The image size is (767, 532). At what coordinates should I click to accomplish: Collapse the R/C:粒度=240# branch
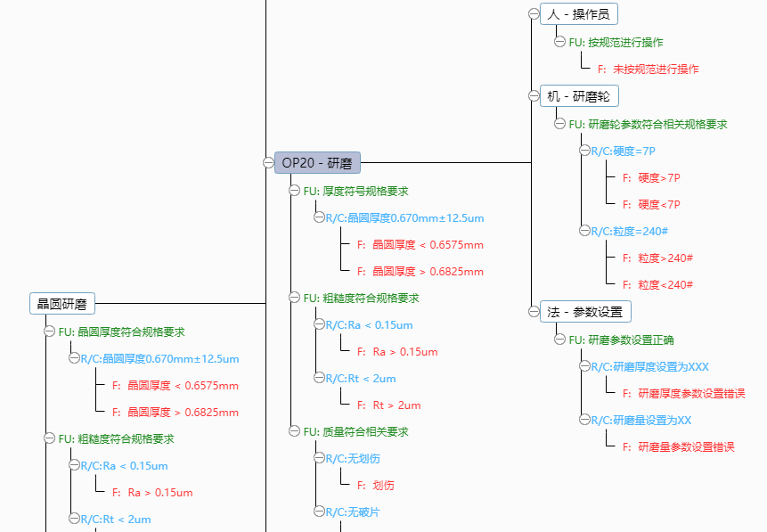click(x=583, y=231)
